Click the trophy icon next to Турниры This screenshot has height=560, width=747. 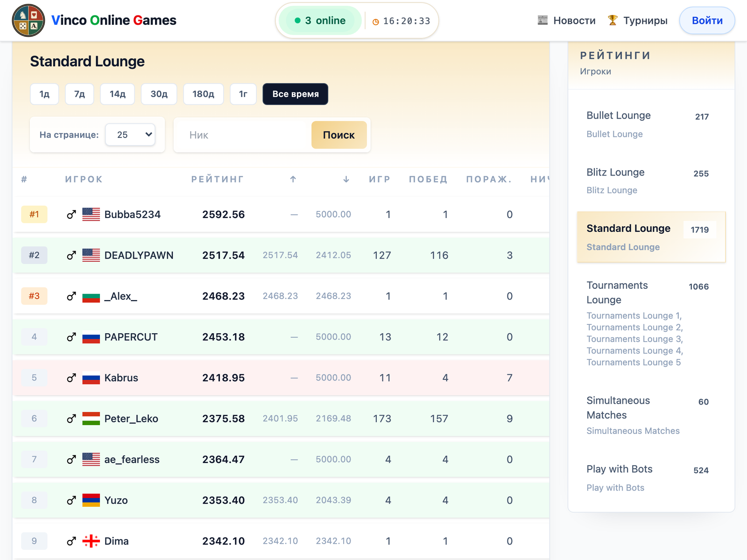tap(613, 20)
